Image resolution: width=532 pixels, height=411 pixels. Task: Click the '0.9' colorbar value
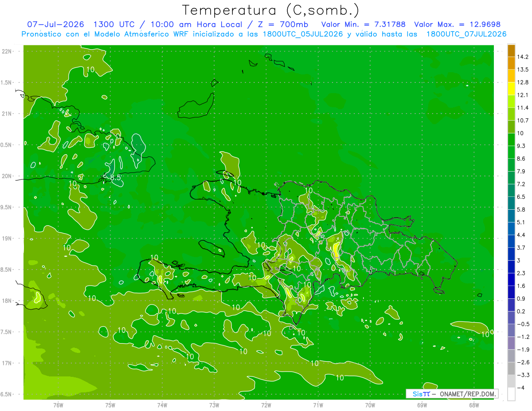tap(521, 299)
